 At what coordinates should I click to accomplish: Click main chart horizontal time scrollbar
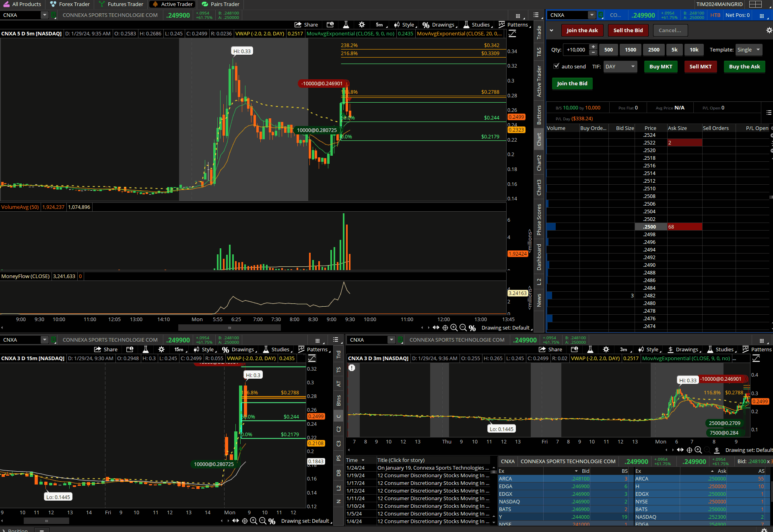(229, 328)
